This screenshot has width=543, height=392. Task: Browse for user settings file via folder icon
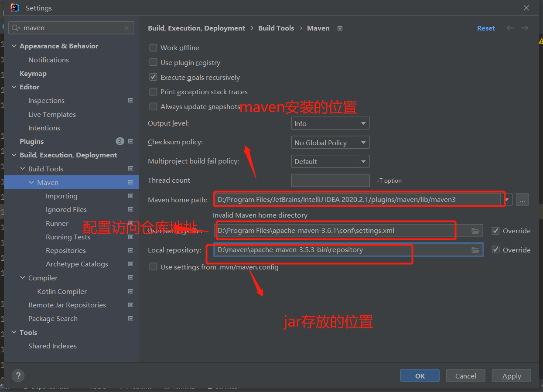[x=475, y=231]
